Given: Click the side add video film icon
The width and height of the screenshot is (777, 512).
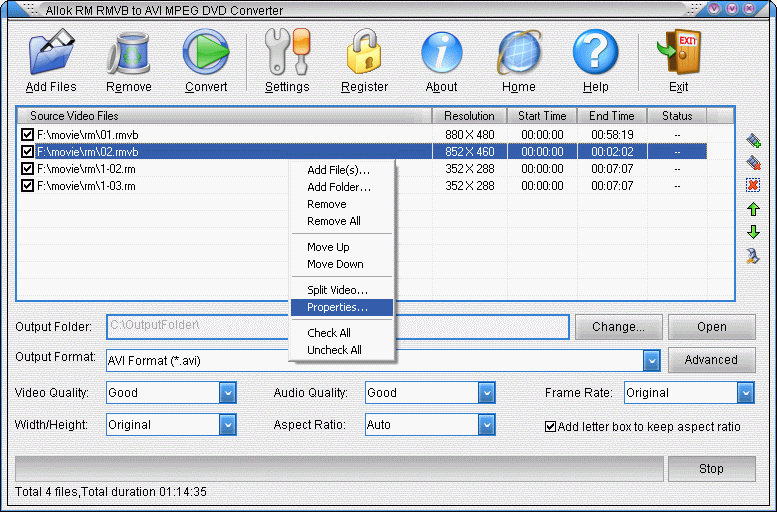Looking at the screenshot, I should [x=753, y=140].
